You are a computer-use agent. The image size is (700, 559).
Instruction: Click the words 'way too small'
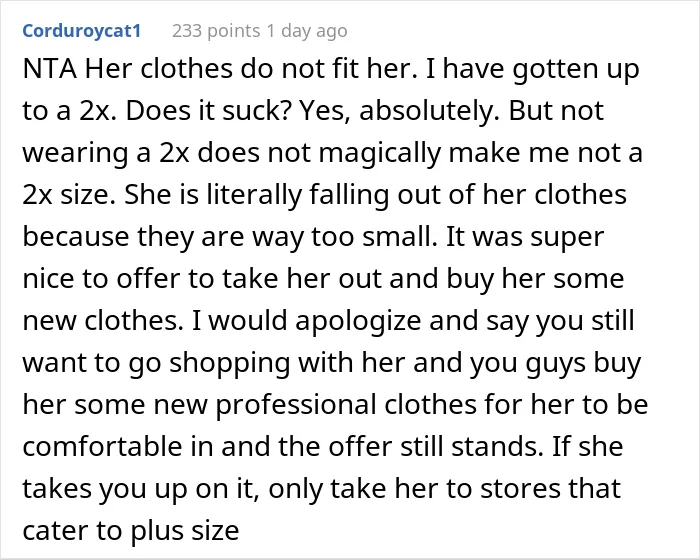pyautogui.click(x=344, y=237)
